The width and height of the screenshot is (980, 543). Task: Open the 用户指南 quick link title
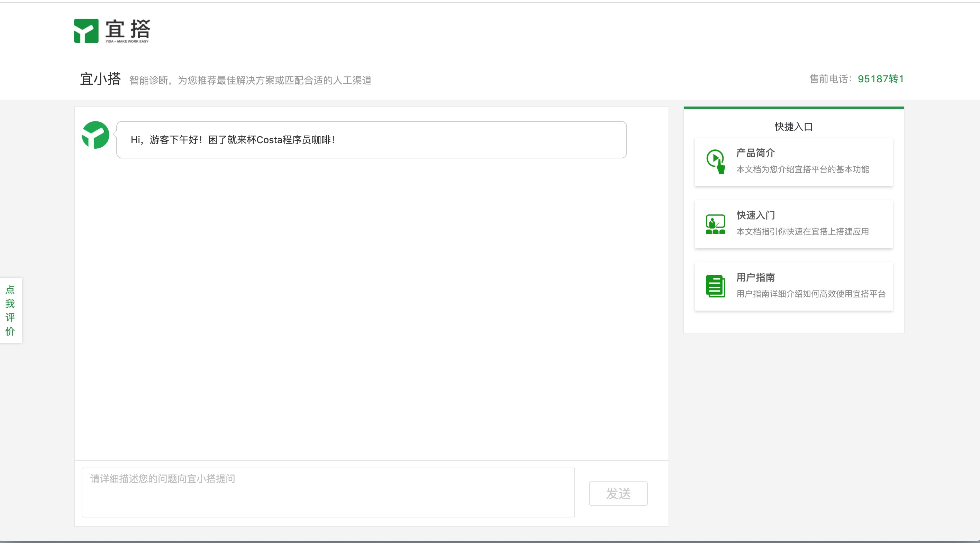pyautogui.click(x=755, y=278)
